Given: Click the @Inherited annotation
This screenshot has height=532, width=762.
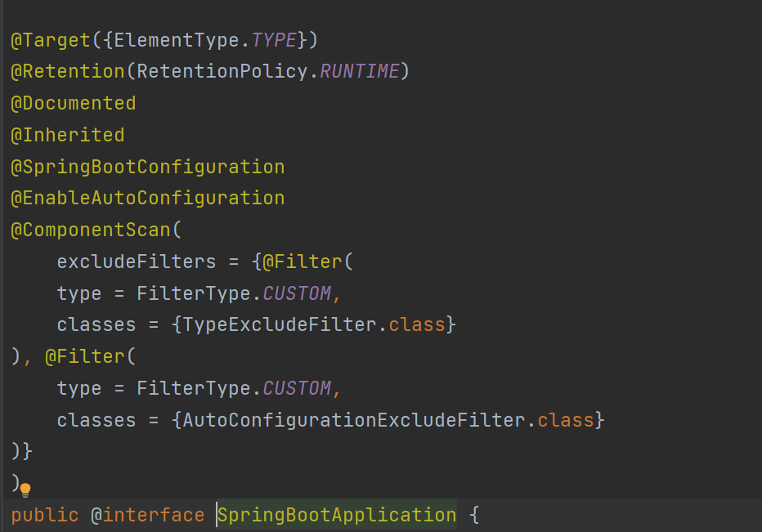Looking at the screenshot, I should point(68,135).
